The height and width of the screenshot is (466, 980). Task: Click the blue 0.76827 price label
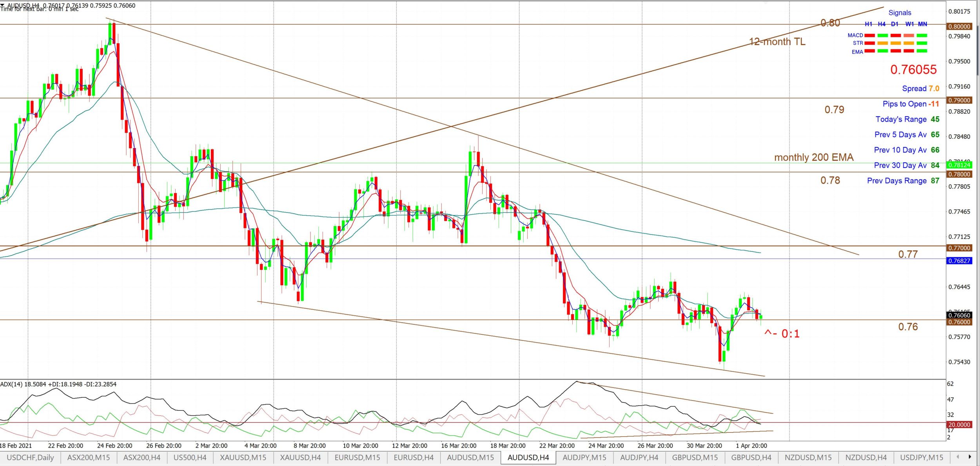(x=959, y=261)
